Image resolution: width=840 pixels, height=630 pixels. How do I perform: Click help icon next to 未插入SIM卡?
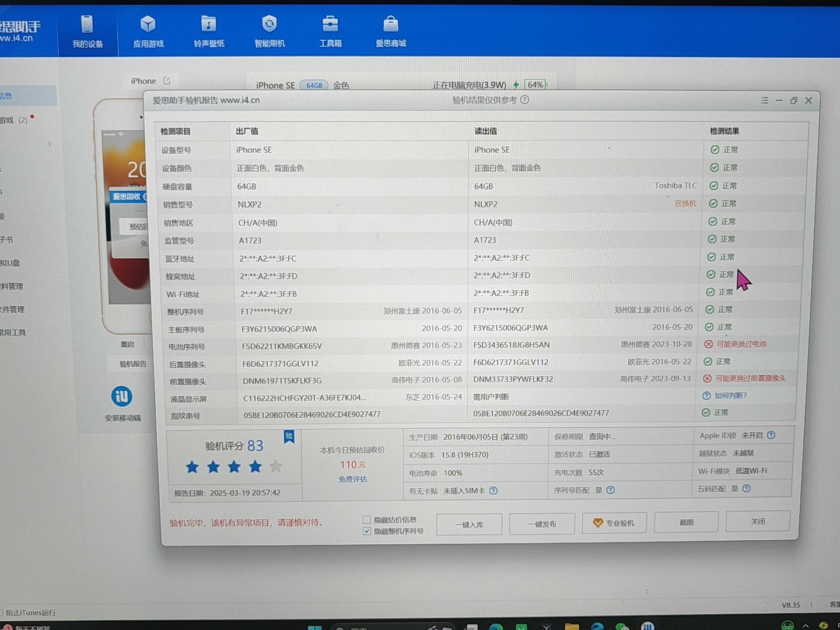[494, 491]
